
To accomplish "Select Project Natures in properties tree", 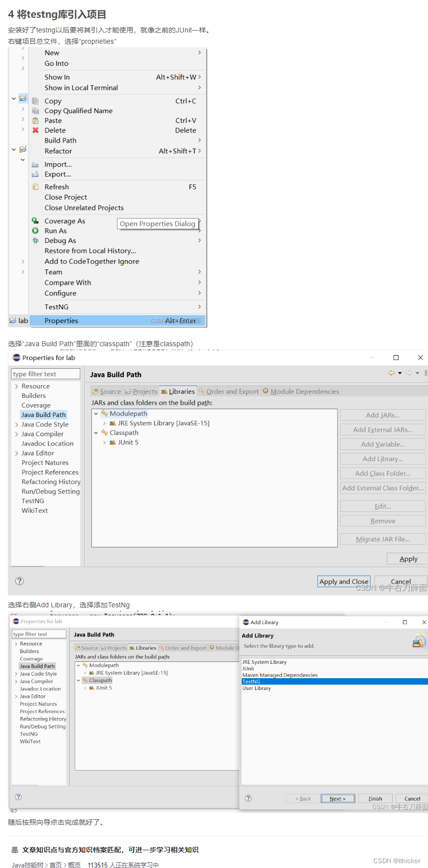I will [x=45, y=463].
